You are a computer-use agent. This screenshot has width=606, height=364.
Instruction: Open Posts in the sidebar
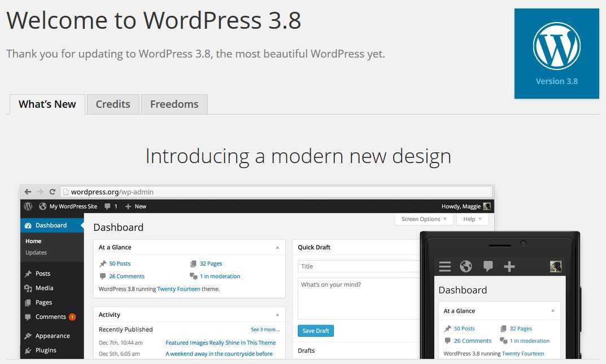tap(43, 273)
